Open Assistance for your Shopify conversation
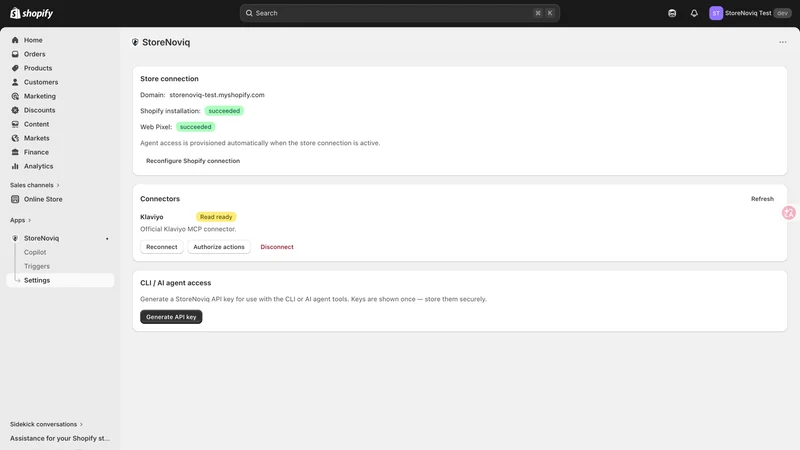The width and height of the screenshot is (800, 450). coord(60,438)
